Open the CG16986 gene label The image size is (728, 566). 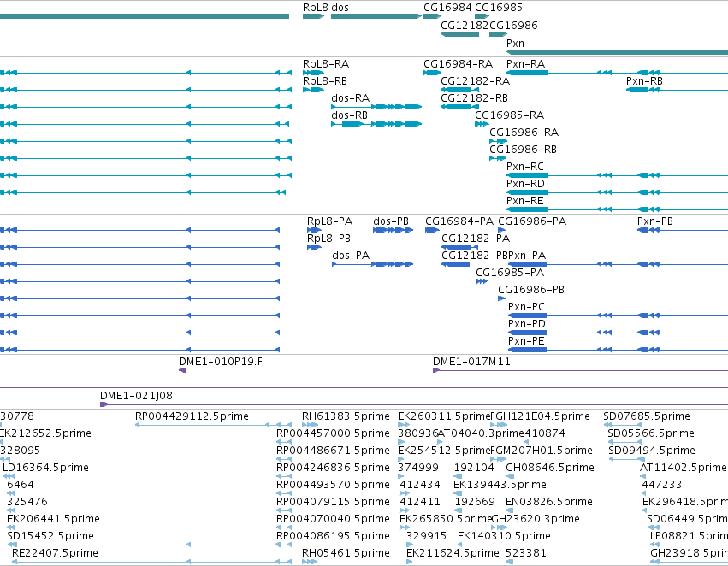click(513, 25)
